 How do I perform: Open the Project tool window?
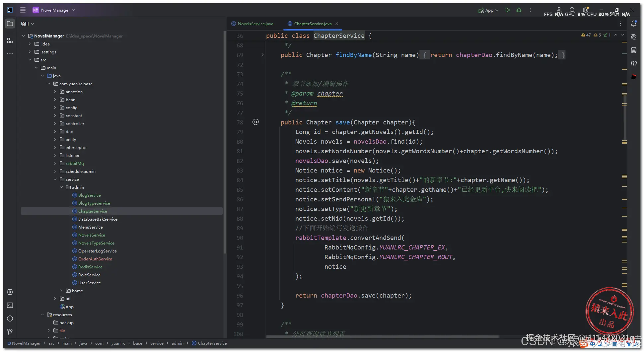[x=10, y=24]
